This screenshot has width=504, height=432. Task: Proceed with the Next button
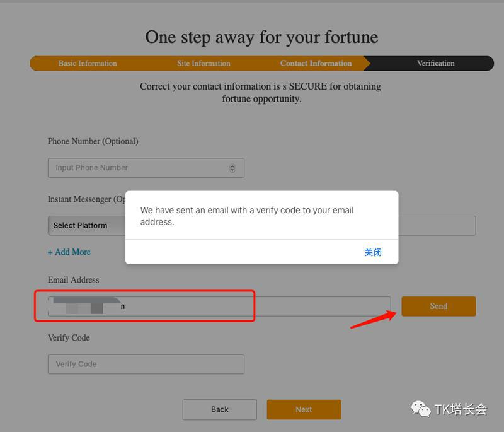coord(304,409)
